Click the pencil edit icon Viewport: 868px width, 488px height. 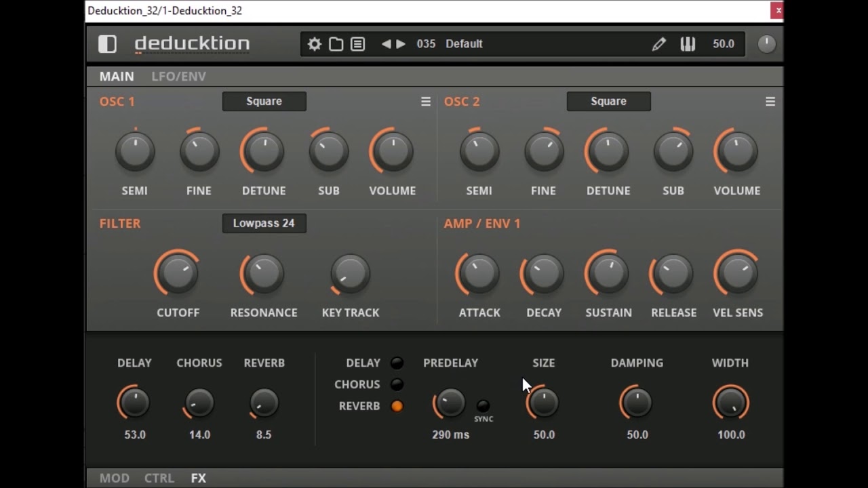(x=658, y=44)
